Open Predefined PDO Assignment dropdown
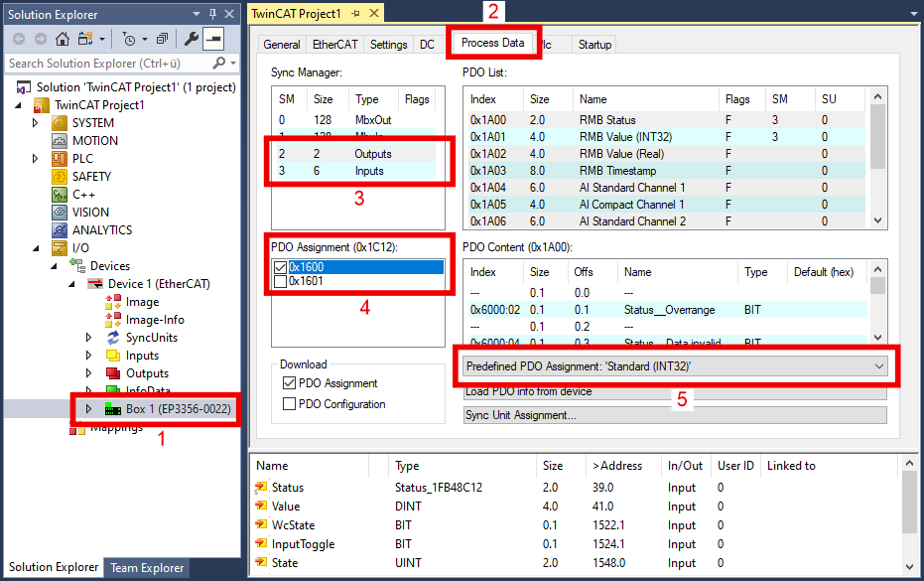The image size is (924, 581). 675,366
